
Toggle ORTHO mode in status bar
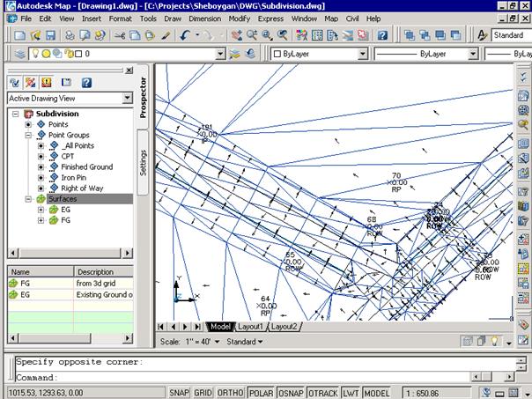pos(230,392)
